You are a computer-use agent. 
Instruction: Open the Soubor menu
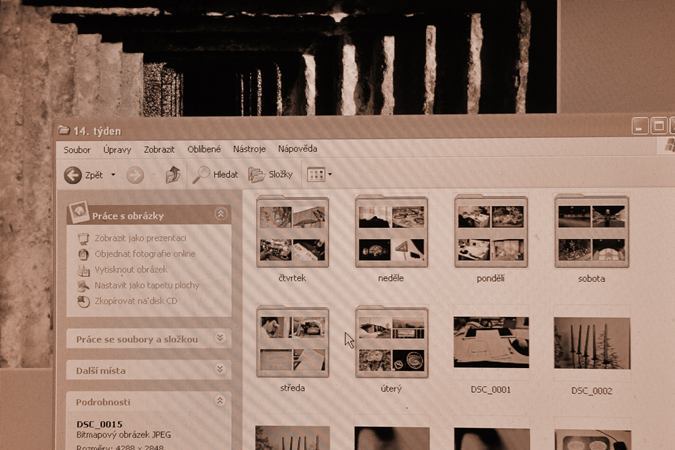pyautogui.click(x=77, y=150)
